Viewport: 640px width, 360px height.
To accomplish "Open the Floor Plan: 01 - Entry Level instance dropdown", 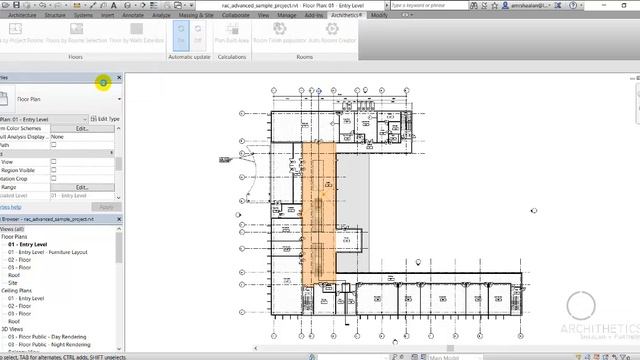I will [85, 119].
